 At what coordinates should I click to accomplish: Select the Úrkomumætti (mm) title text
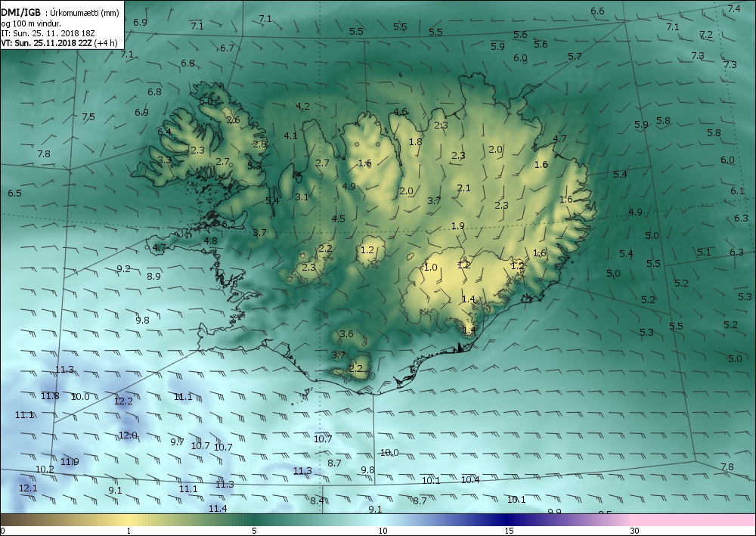[x=85, y=14]
